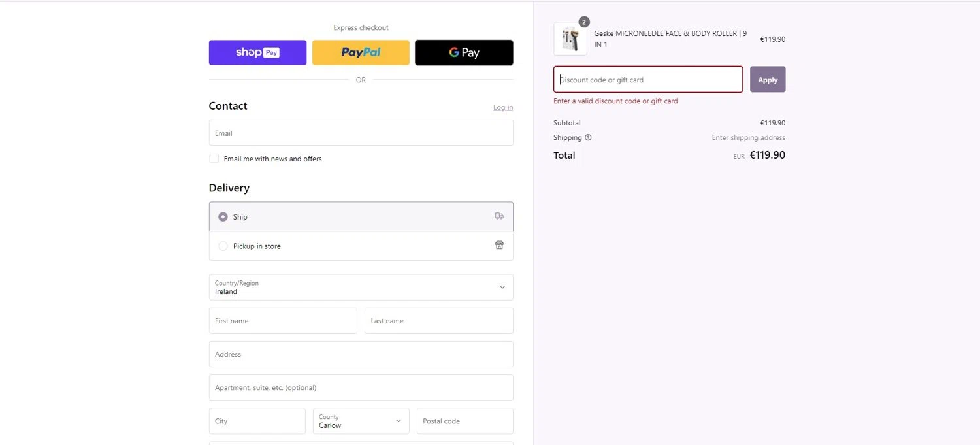Focus the First name field
This screenshot has width=980, height=445.
pos(283,321)
